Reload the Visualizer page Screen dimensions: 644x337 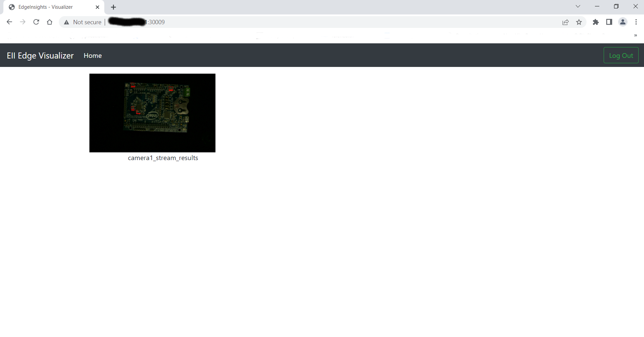[36, 22]
